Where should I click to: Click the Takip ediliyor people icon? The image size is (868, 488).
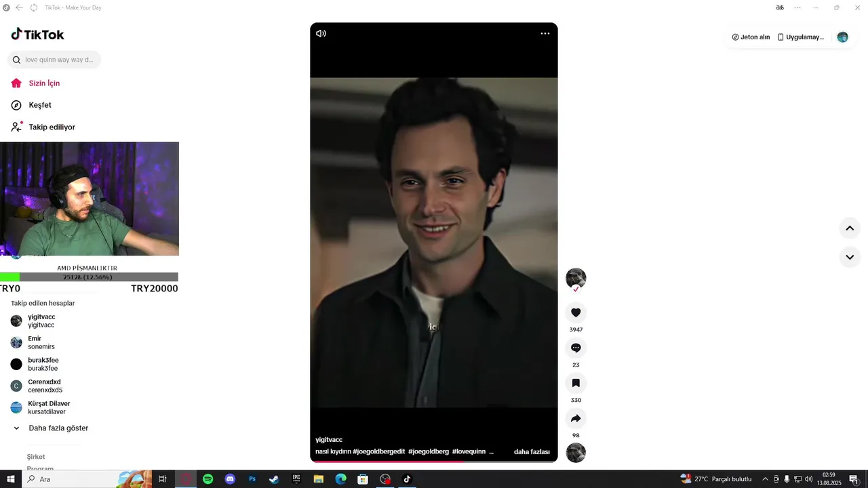click(16, 127)
